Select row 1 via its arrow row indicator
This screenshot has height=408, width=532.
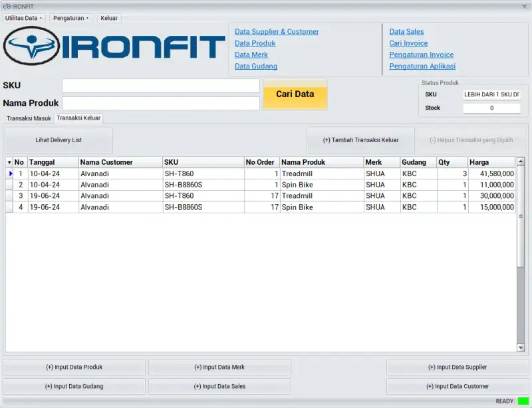tap(9, 173)
